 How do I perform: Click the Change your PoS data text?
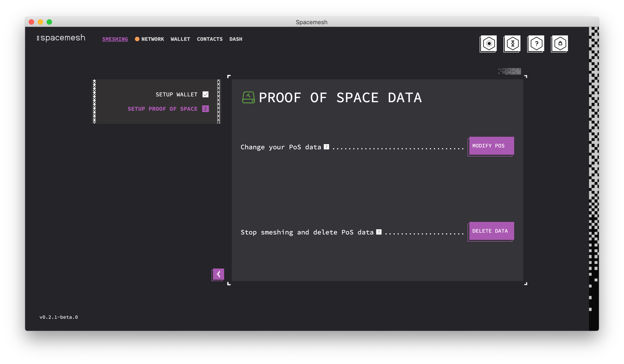281,147
